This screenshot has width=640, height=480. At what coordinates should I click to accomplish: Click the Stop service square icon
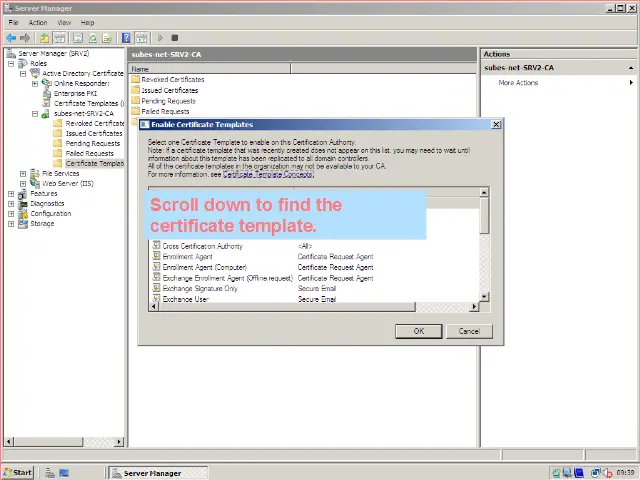tap(174, 38)
